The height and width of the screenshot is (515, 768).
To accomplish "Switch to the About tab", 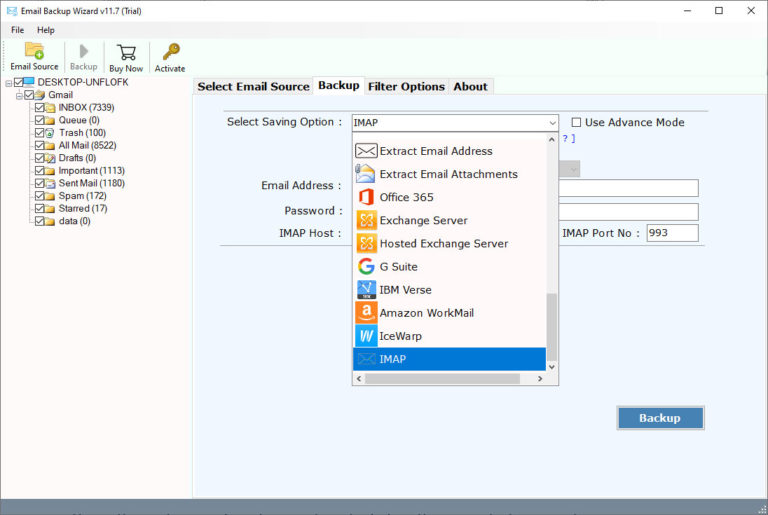I will coord(470,87).
